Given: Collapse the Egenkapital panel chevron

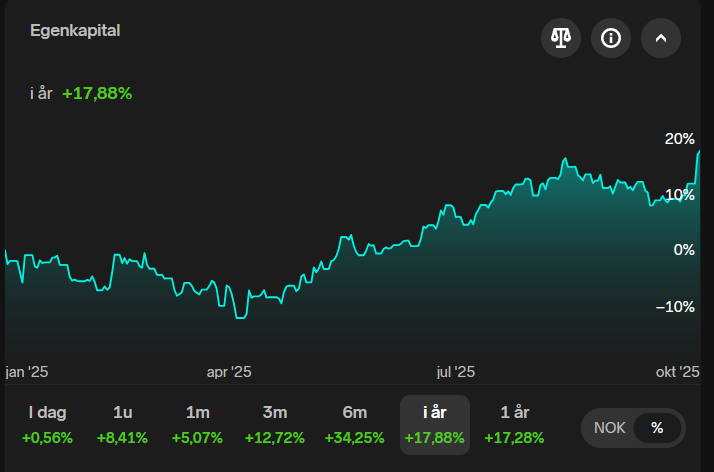Looking at the screenshot, I should pos(660,39).
